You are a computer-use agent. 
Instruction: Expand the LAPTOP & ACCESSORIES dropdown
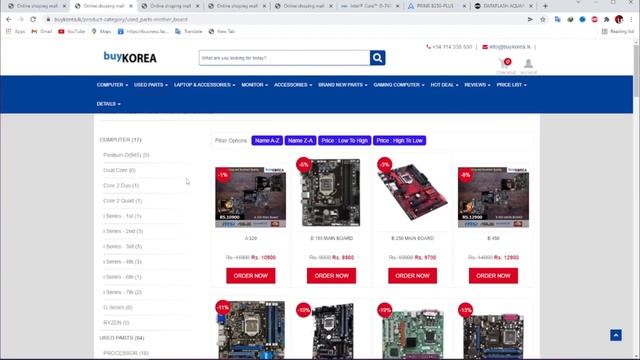click(204, 85)
